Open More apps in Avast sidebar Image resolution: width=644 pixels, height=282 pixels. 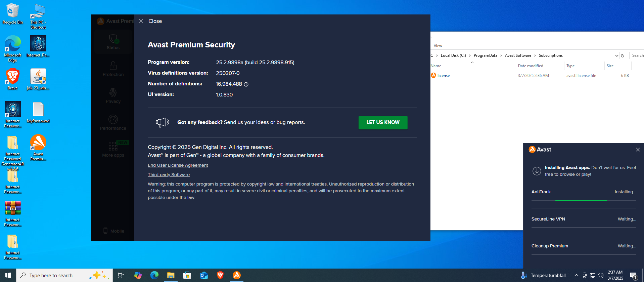click(113, 150)
